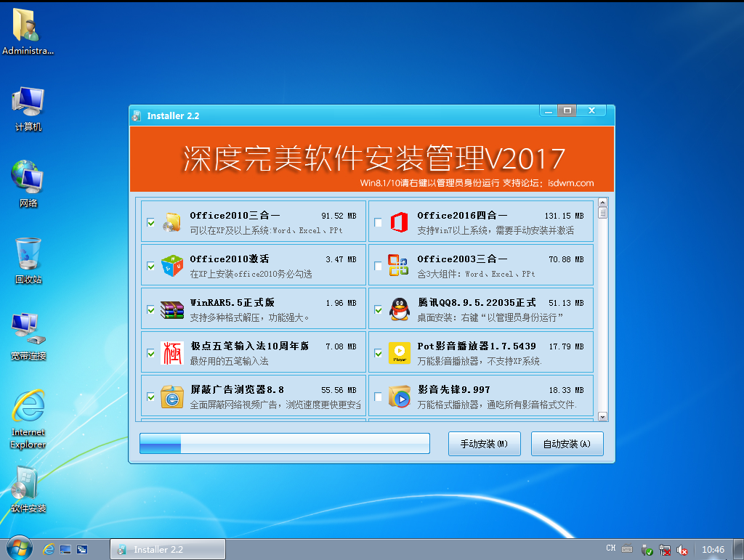The image size is (744, 560).
Task: Click the Tencent QQ penguin icon
Action: 400,309
